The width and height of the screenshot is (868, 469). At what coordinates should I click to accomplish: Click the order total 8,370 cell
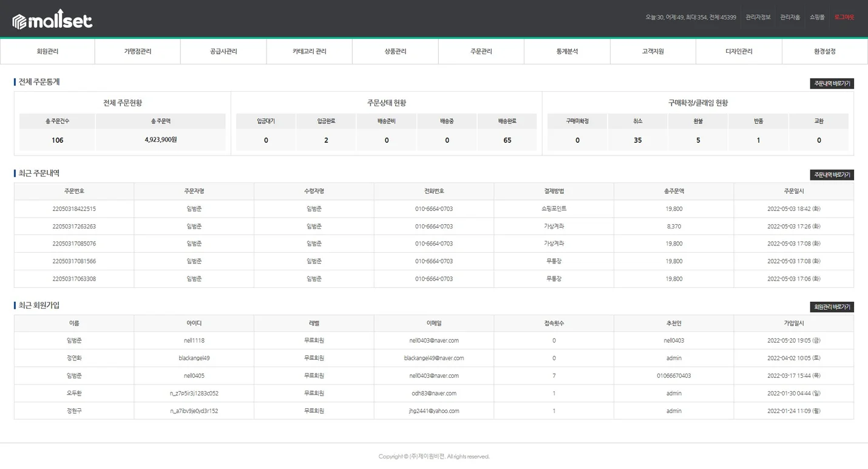[674, 227]
